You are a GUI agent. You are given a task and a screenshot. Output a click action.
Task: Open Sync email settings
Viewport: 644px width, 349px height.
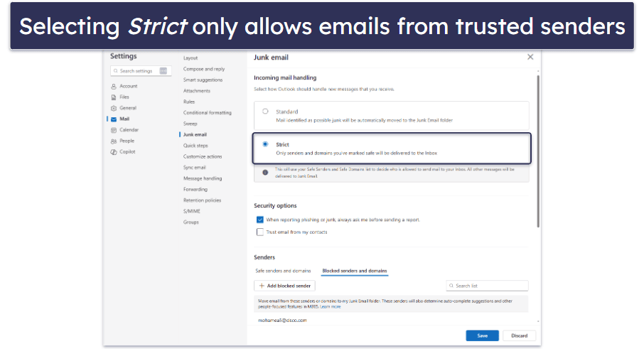(194, 168)
